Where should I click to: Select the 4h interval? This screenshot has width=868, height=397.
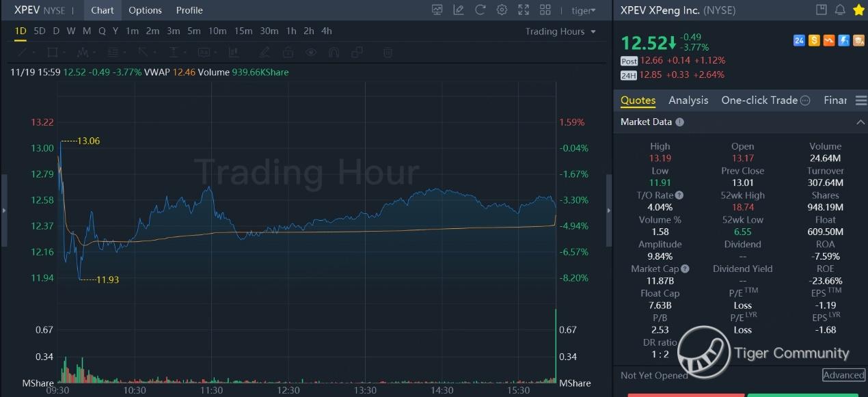pyautogui.click(x=327, y=31)
